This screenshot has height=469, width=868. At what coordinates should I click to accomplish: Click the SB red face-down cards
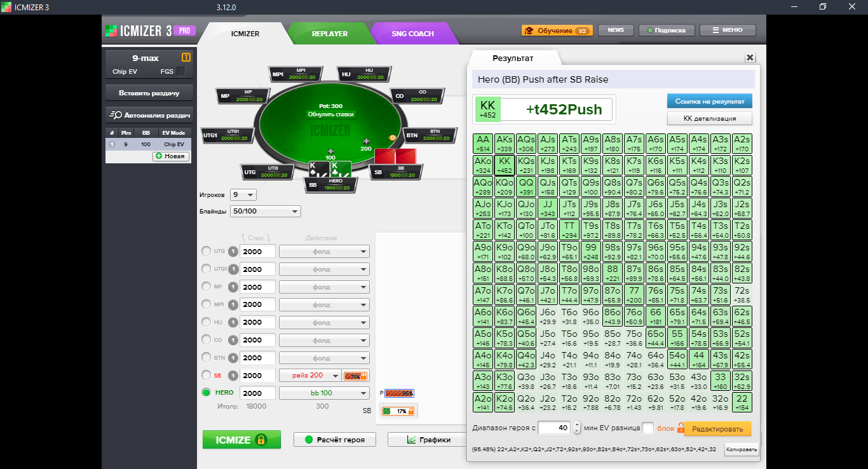pyautogui.click(x=395, y=156)
